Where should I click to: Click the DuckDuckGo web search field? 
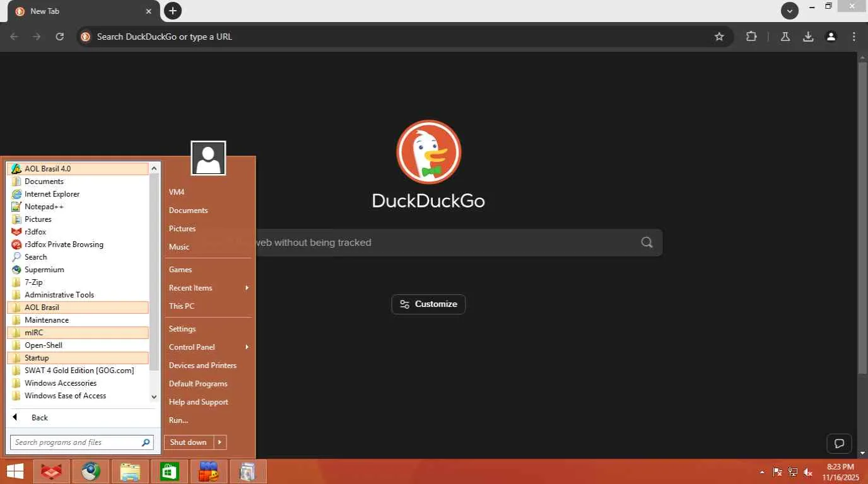tap(428, 243)
